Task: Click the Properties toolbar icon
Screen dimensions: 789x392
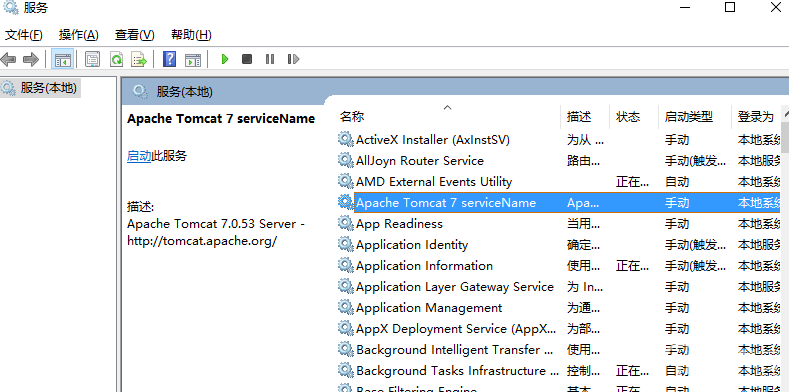Action: (x=92, y=59)
